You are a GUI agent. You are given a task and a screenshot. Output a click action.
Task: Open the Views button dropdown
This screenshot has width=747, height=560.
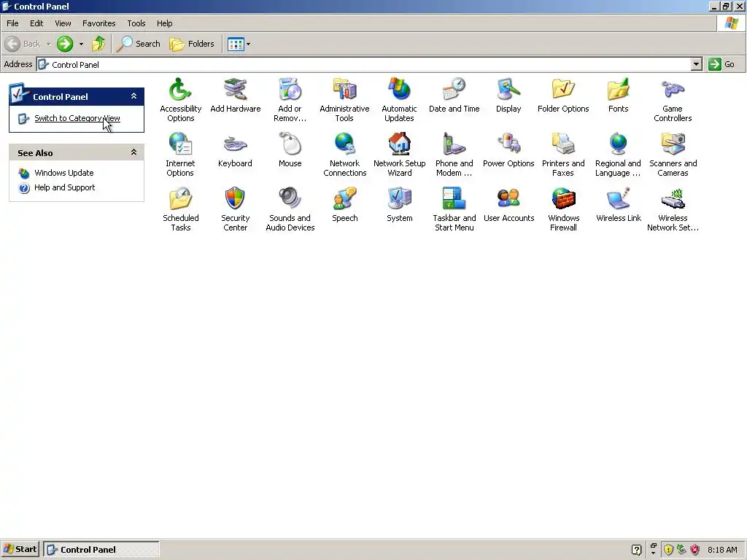click(248, 44)
